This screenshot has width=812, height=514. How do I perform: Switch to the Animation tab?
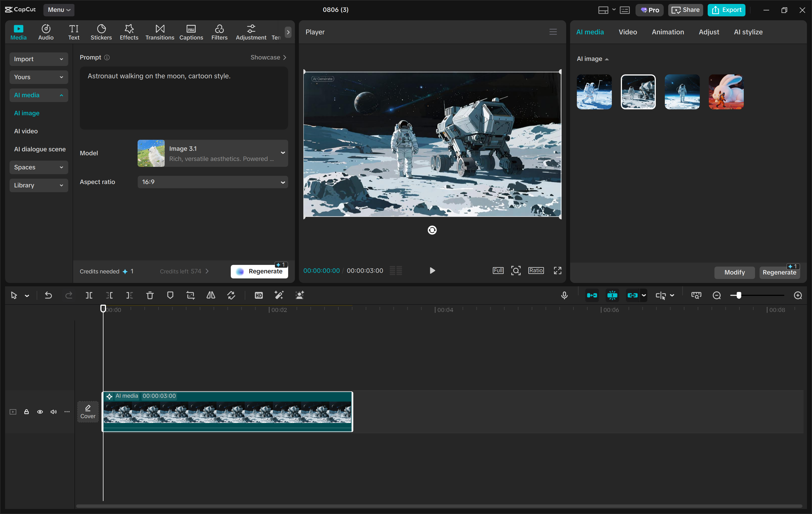[x=667, y=32]
